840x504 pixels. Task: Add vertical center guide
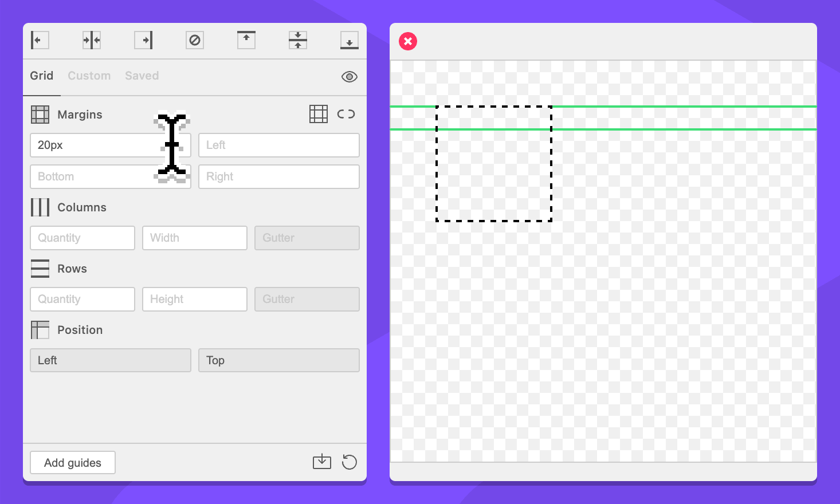click(x=92, y=40)
